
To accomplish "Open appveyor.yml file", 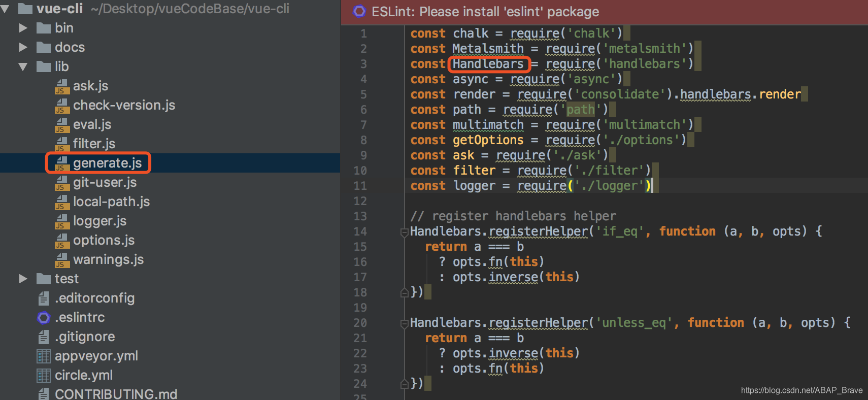I will (96, 356).
